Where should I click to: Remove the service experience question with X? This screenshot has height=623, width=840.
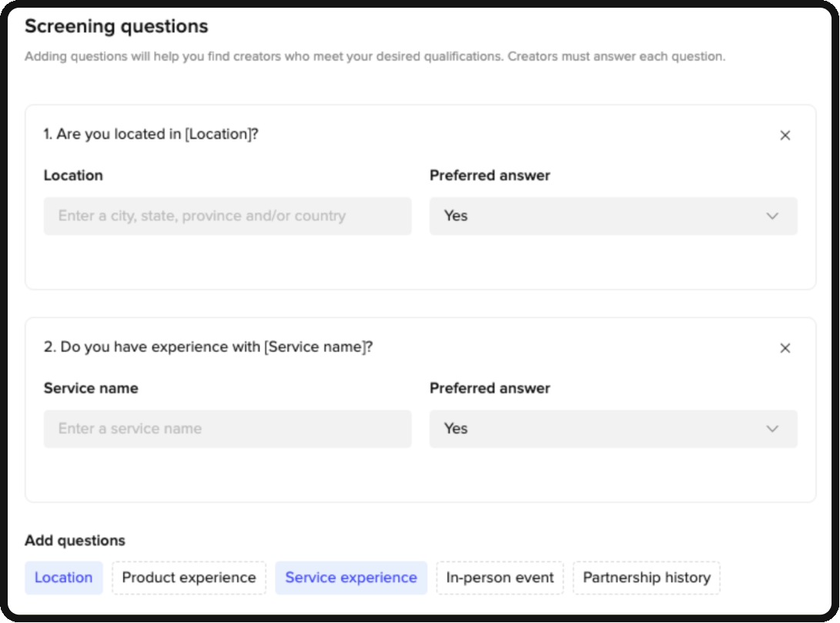(785, 348)
